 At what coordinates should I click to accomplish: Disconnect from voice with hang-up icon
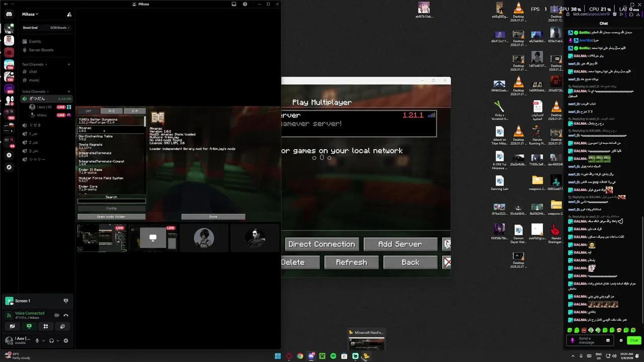(x=66, y=315)
